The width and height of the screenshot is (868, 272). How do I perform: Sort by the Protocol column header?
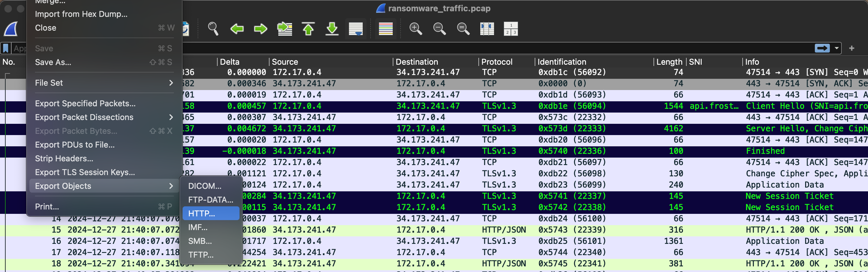tap(507, 62)
